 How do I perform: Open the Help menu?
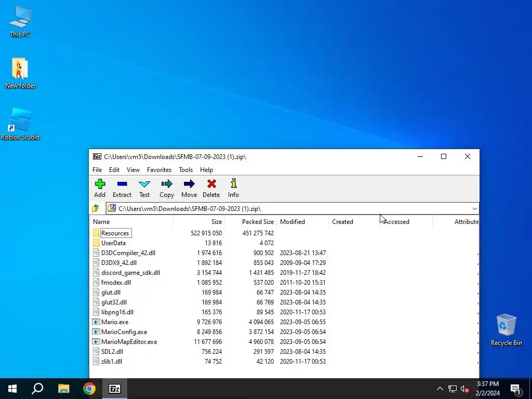206,170
